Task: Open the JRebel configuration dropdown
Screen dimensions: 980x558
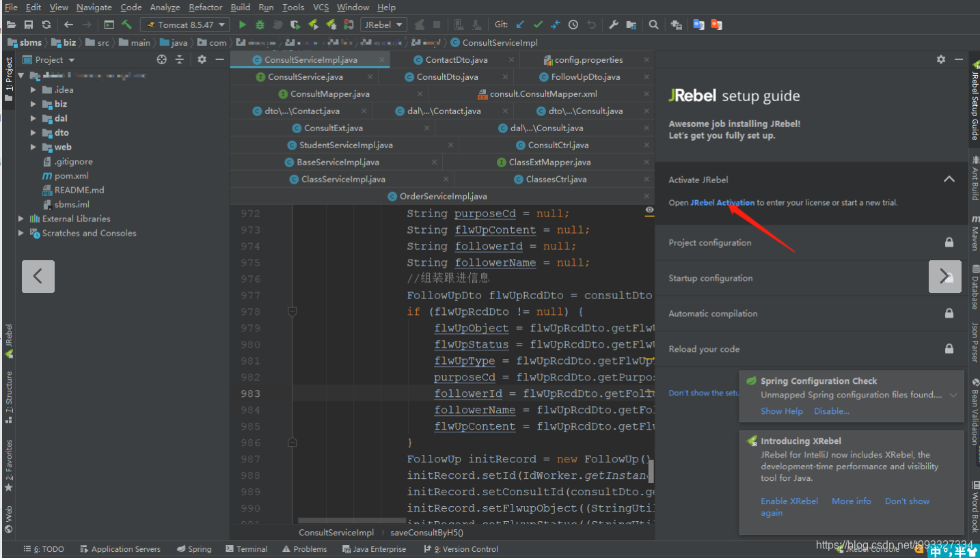Action: click(x=383, y=25)
